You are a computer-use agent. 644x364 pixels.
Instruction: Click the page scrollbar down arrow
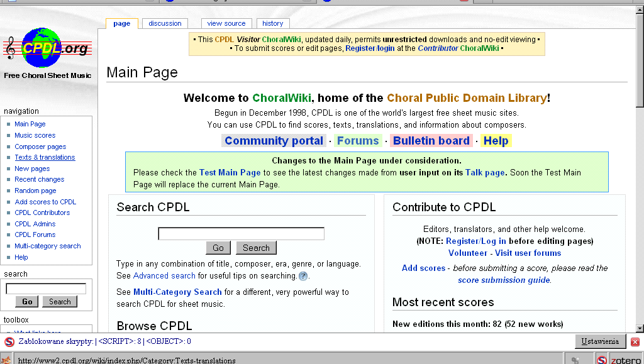[640, 328]
